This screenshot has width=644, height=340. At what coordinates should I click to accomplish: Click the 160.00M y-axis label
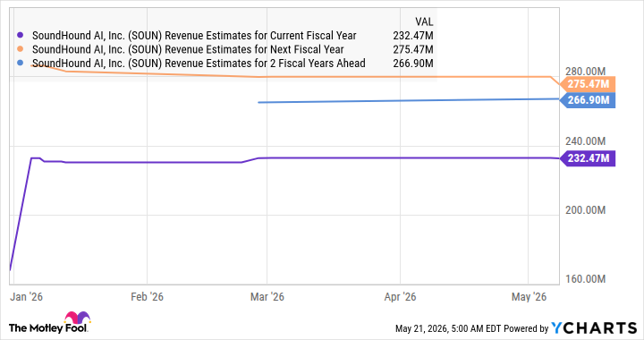pyautogui.click(x=585, y=279)
